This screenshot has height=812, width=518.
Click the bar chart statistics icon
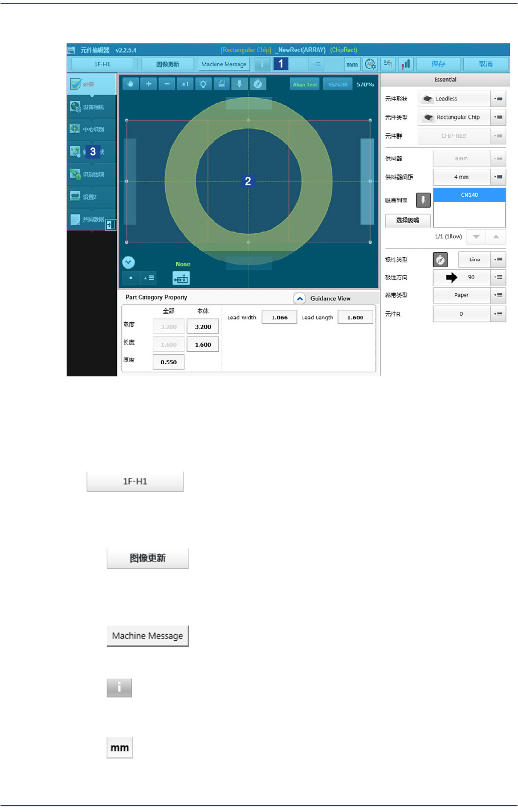(406, 64)
